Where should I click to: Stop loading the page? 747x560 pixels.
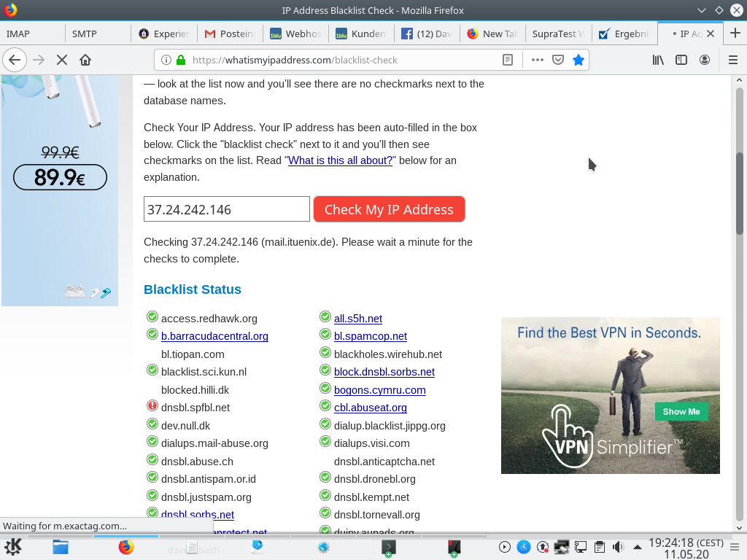click(62, 60)
